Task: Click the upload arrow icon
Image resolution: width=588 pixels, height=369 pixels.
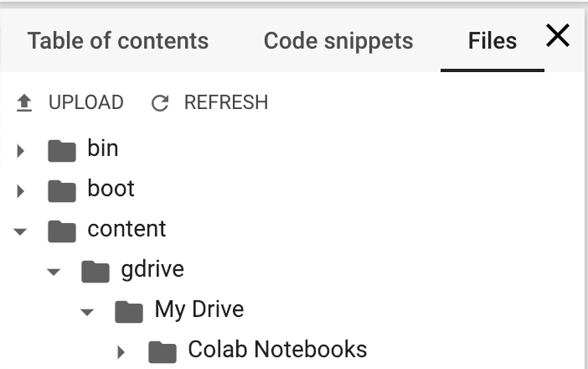Action: point(24,103)
